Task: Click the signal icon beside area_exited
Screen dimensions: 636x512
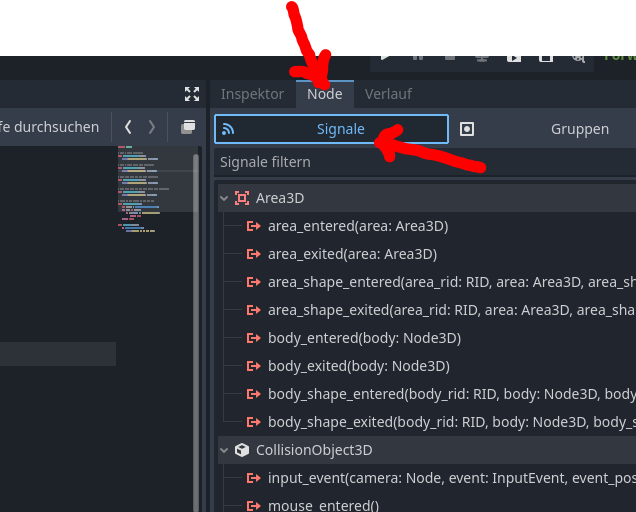Action: pyautogui.click(x=254, y=254)
